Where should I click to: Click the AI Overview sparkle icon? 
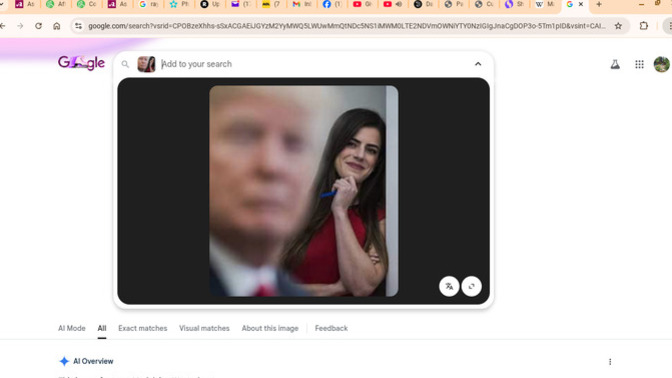click(64, 361)
